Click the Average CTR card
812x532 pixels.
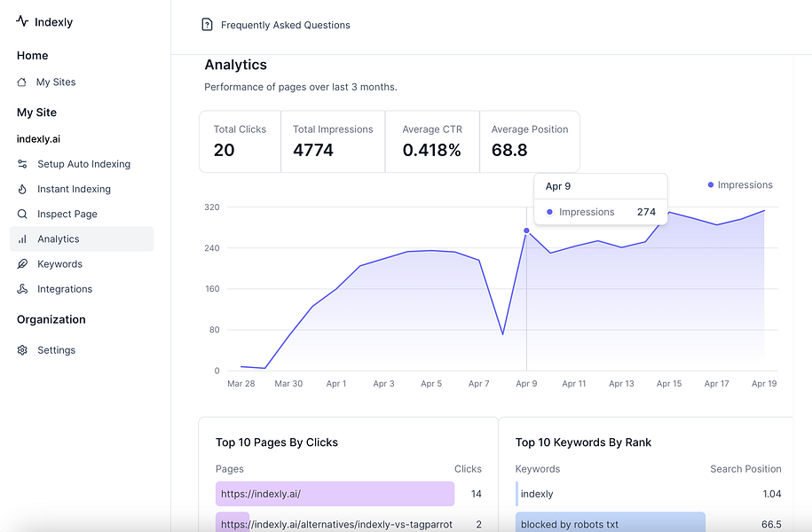click(432, 141)
